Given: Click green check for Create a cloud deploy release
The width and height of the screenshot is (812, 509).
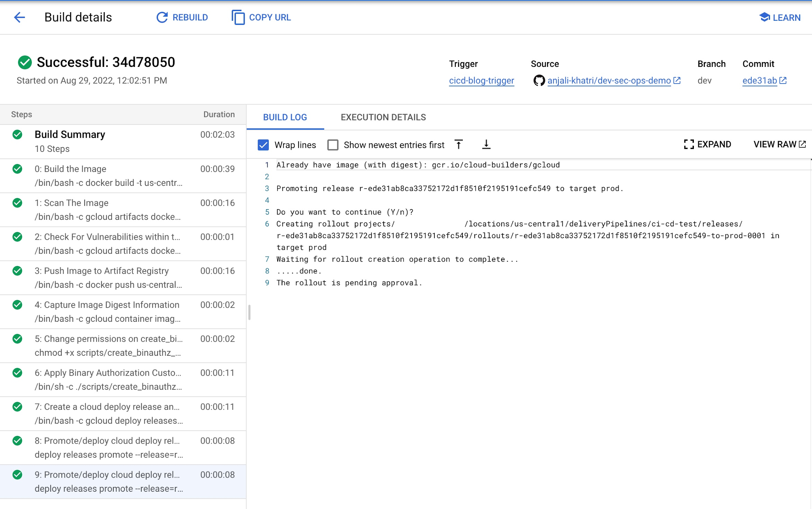Looking at the screenshot, I should pyautogui.click(x=17, y=407).
